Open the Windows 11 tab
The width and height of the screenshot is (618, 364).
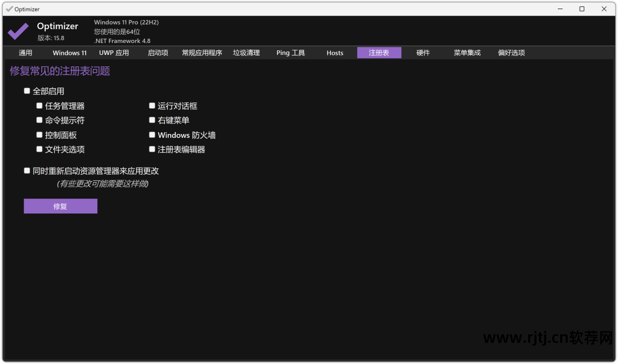tap(69, 53)
